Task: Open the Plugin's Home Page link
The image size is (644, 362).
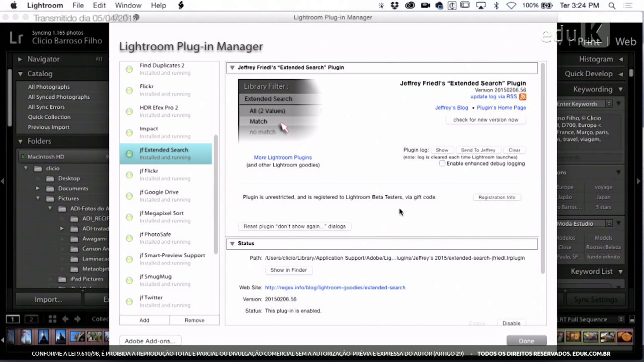Action: point(501,108)
